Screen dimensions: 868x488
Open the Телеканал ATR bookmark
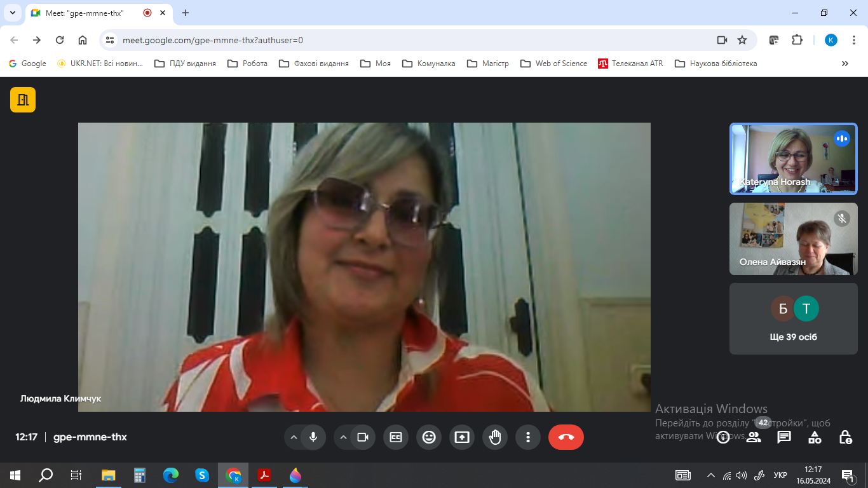(630, 64)
